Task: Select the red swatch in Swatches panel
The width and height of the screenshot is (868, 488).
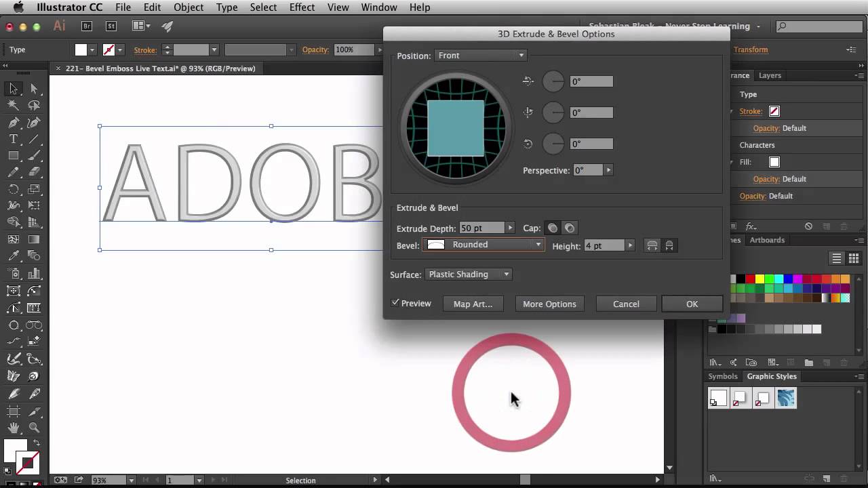Action: (750, 279)
